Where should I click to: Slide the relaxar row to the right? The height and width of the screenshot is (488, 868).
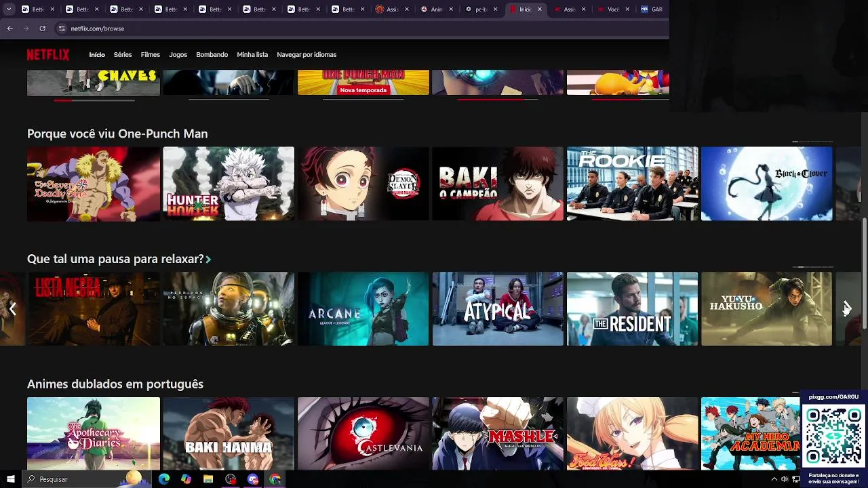[846, 308]
